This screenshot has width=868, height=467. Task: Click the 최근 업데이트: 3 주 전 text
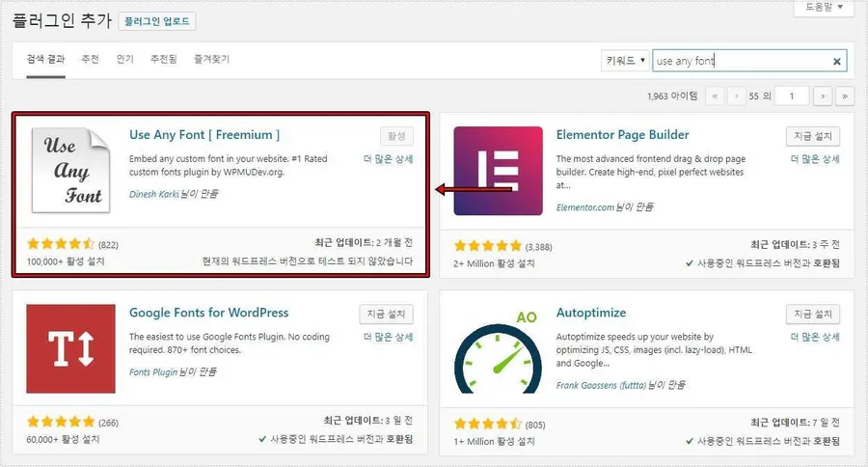point(795,244)
